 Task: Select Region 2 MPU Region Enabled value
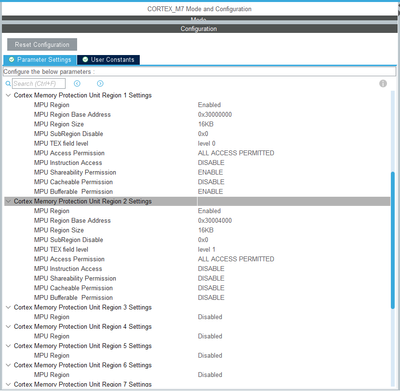209,211
